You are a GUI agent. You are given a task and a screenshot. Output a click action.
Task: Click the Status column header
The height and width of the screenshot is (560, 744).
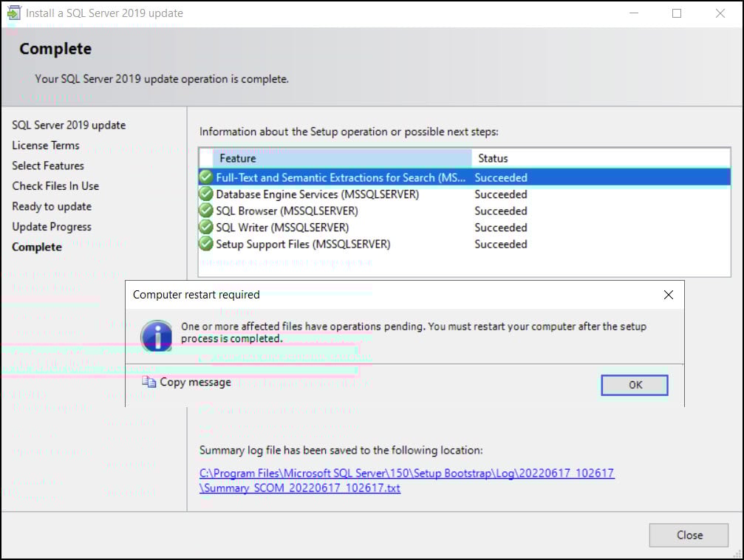coord(601,158)
